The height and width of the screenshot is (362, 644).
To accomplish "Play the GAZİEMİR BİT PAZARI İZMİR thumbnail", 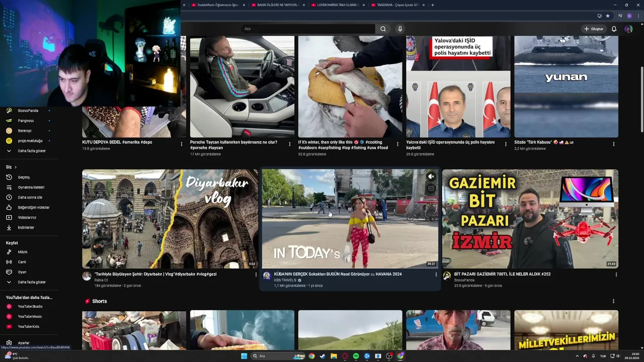I will [530, 219].
